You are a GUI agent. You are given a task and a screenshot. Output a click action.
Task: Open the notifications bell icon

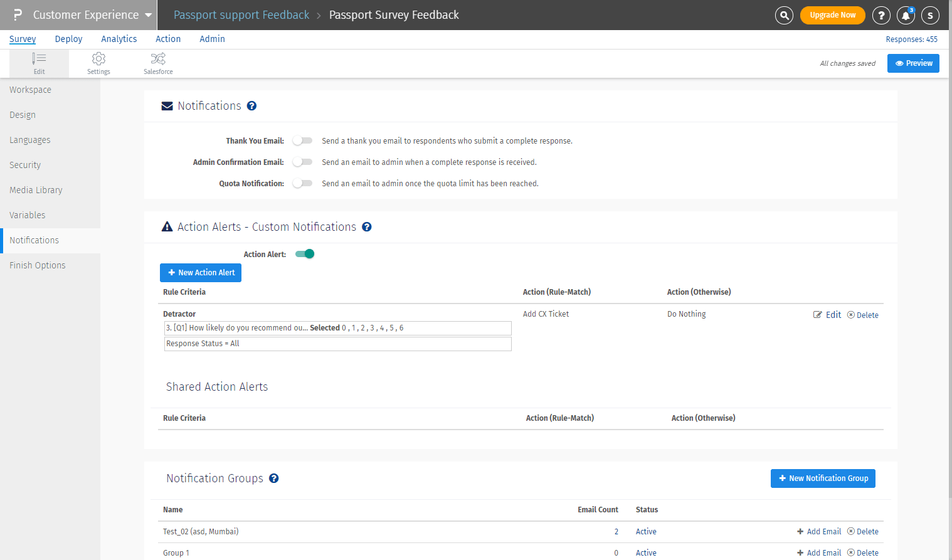click(906, 15)
